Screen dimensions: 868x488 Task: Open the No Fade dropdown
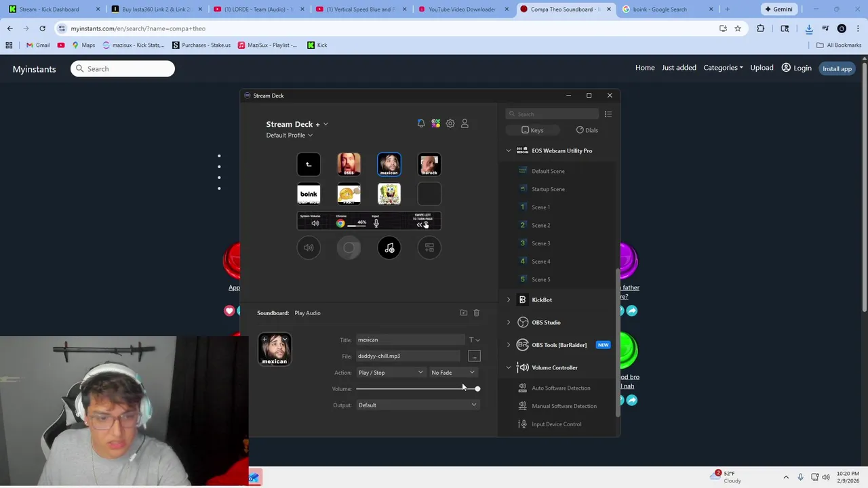(453, 372)
